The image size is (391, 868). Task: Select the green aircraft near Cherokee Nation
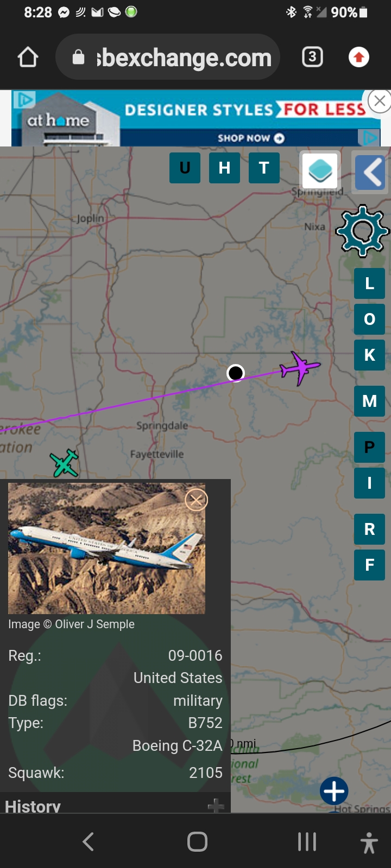tap(65, 463)
